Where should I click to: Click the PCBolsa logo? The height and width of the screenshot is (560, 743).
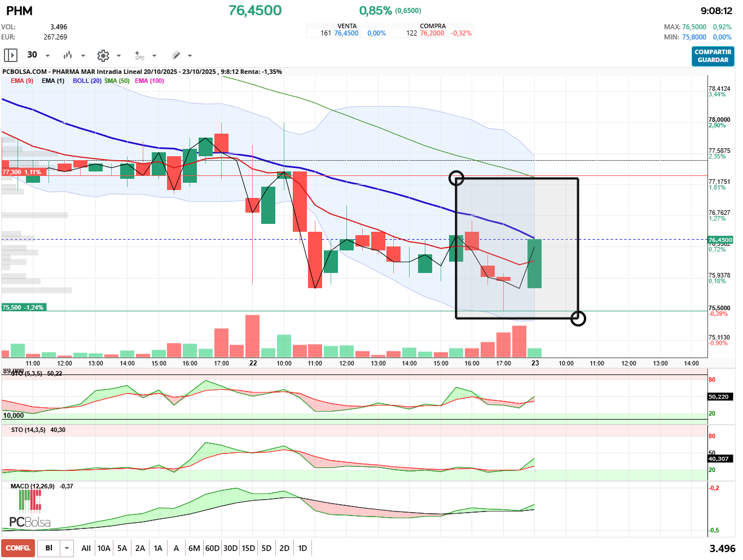point(29,509)
